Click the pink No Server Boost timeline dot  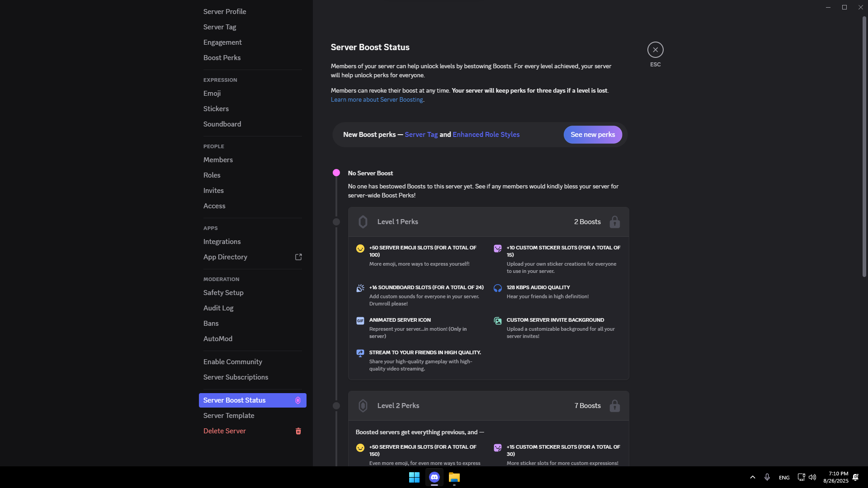click(x=336, y=173)
